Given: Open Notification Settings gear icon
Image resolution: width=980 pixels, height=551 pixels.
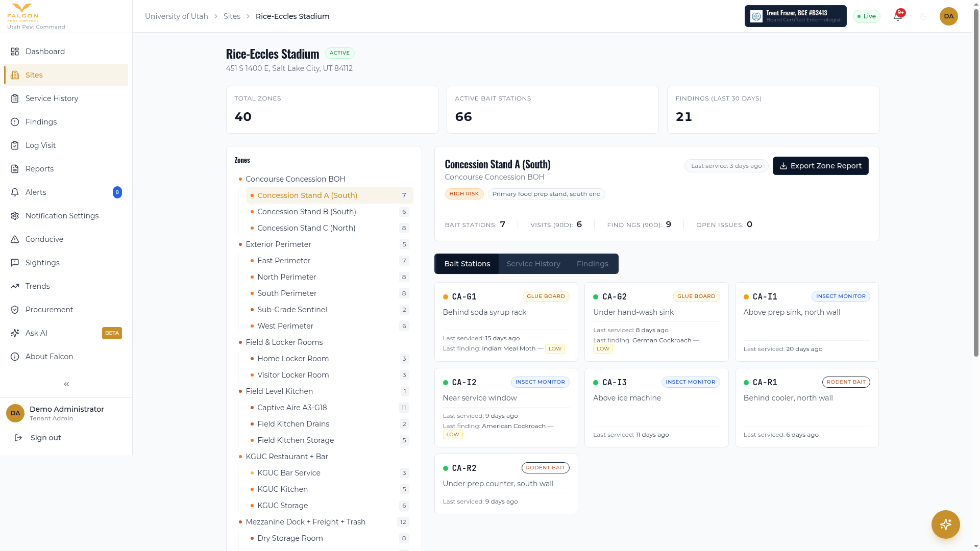Looking at the screenshot, I should (15, 216).
